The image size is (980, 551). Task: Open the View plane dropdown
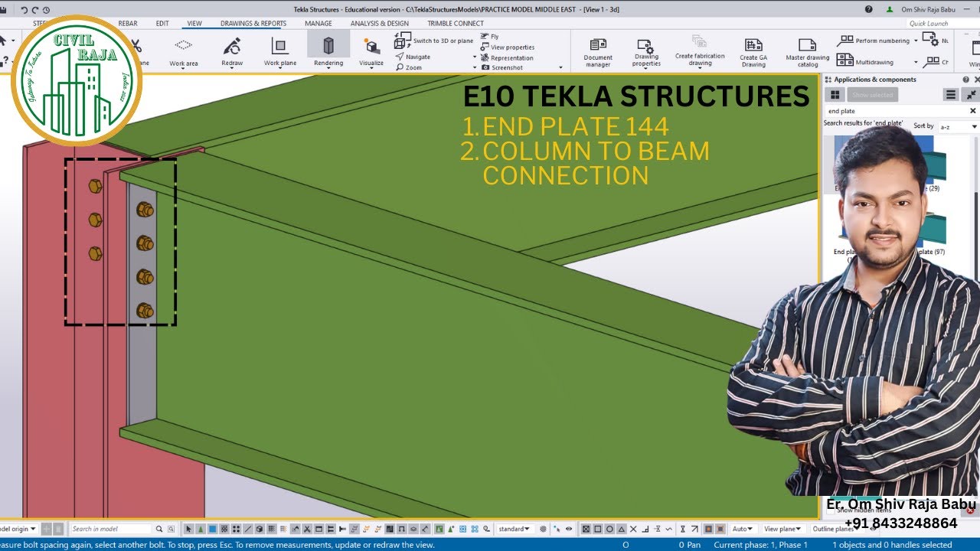[x=782, y=529]
